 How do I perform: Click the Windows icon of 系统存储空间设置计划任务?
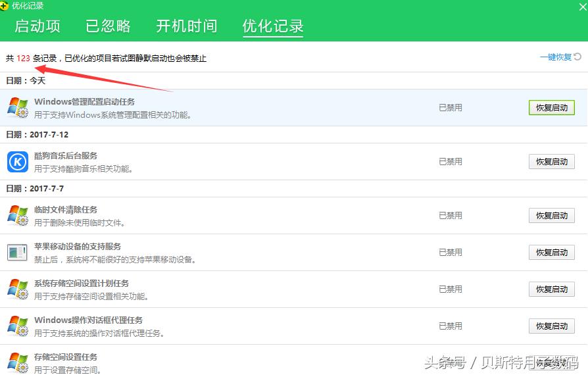point(18,289)
